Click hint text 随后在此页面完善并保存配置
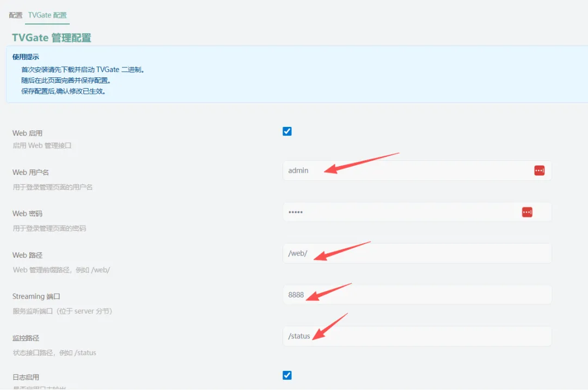Image resolution: width=588 pixels, height=390 pixels. (66, 80)
